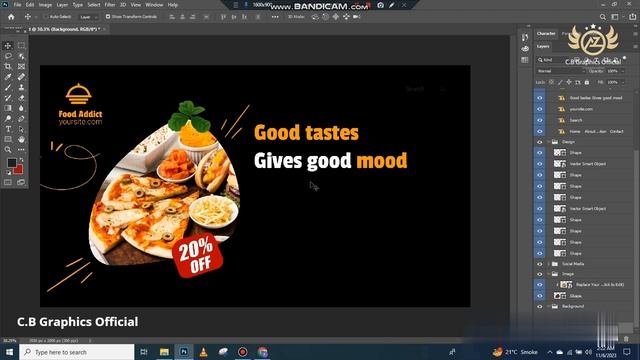Screen dimensions: 640x360
Task: Open the Normal blend mode dropdown
Action: [561, 71]
